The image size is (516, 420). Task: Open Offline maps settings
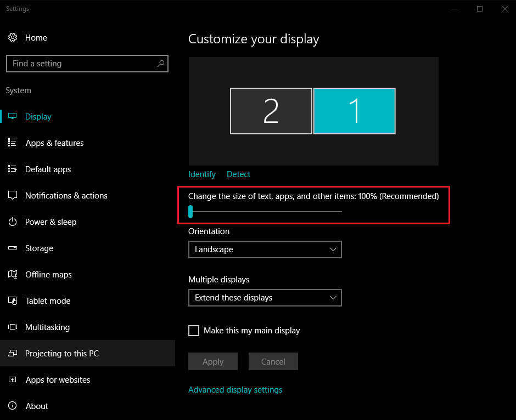[87, 274]
